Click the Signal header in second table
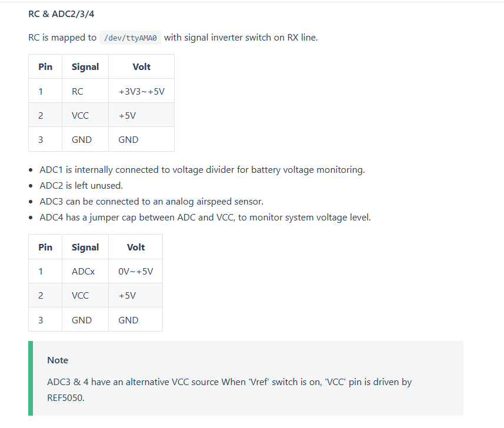Viewport: 504px width, 428px height. click(x=85, y=247)
